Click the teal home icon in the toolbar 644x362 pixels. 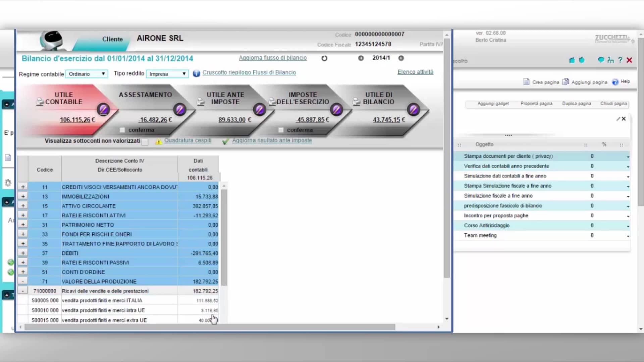tap(572, 60)
